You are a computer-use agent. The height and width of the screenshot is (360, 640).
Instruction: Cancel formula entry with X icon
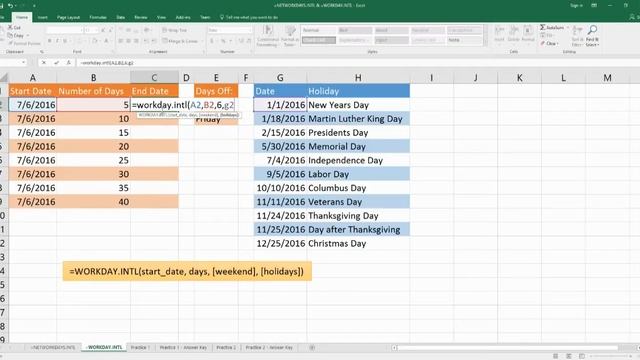[x=44, y=63]
